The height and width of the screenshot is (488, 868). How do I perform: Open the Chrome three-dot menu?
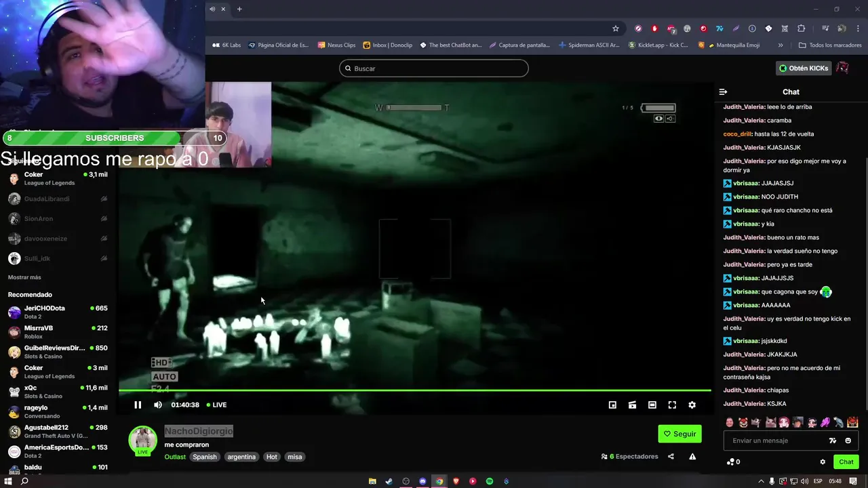859,28
